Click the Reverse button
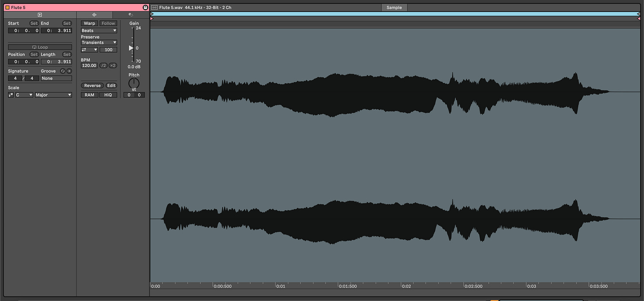The width and height of the screenshot is (644, 301). click(x=92, y=85)
